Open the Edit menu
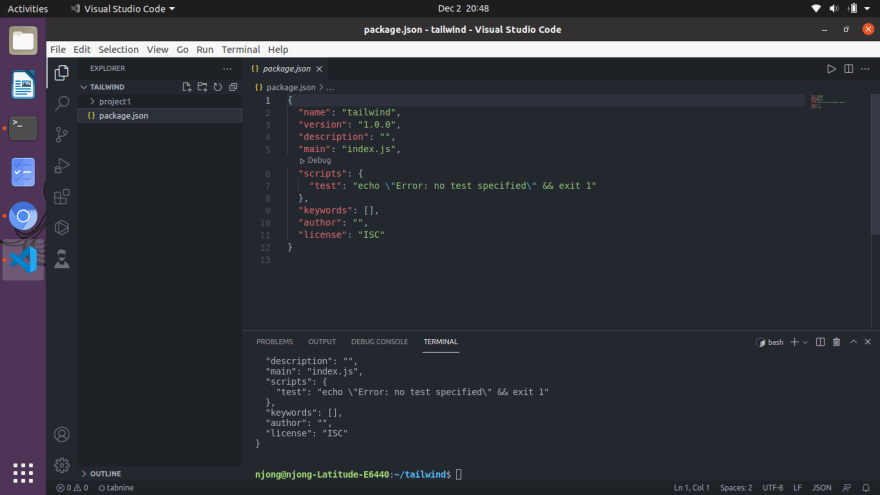The height and width of the screenshot is (495, 880). (x=81, y=49)
